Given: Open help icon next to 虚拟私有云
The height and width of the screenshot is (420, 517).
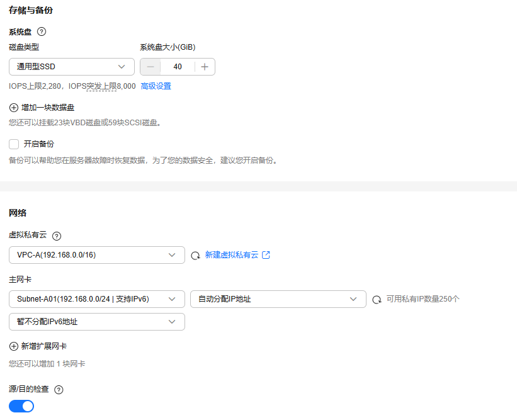Looking at the screenshot, I should point(57,236).
